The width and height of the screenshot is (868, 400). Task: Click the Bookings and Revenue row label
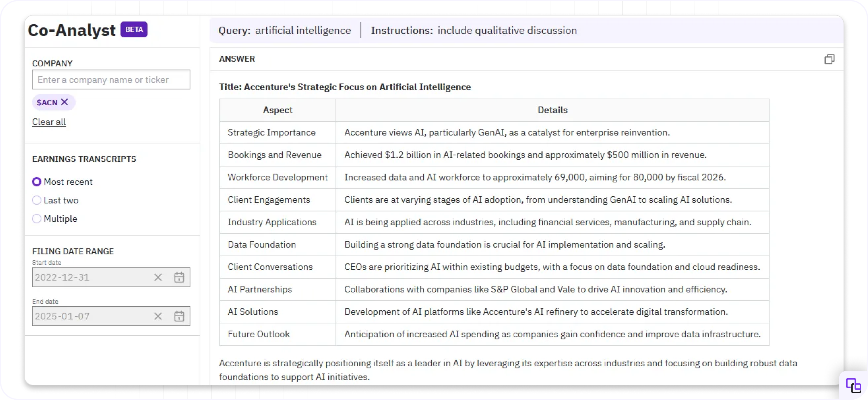coord(274,155)
